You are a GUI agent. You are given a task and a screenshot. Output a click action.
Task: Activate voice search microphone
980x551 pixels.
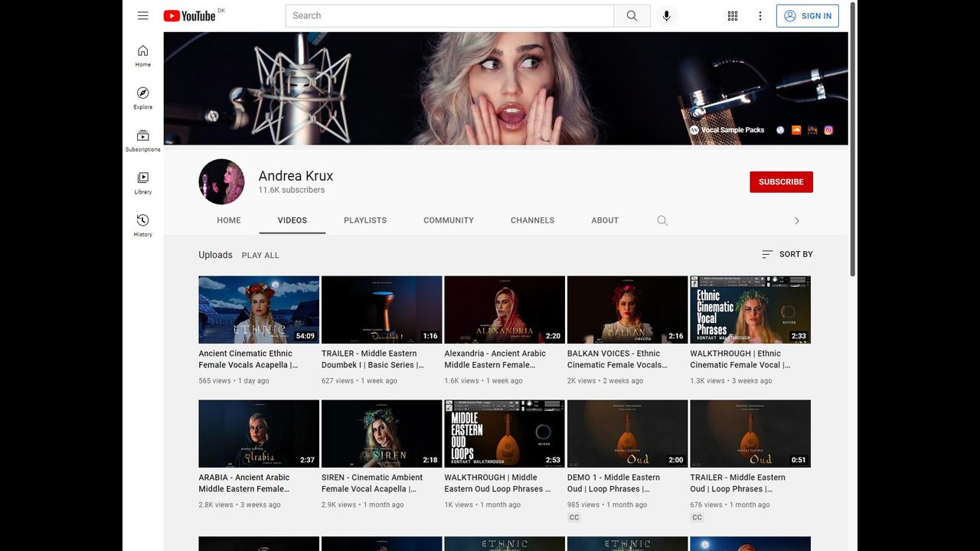click(666, 16)
